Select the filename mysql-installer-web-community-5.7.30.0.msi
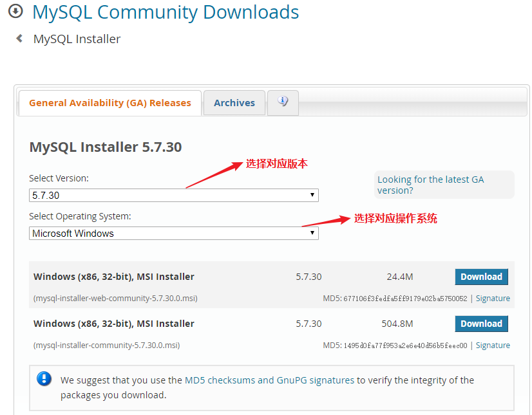This screenshot has width=532, height=415. pyautogui.click(x=115, y=299)
